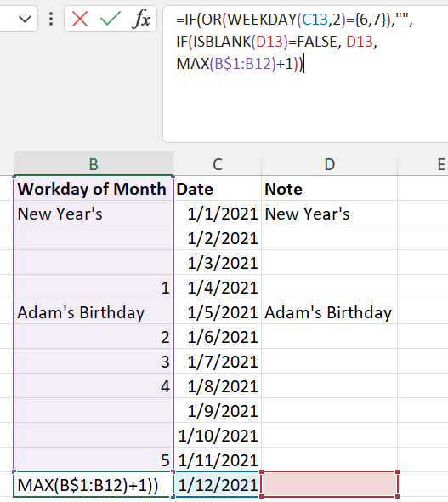Cancel the formula entry with the red X
This screenshot has height=502, width=448.
coord(80,19)
